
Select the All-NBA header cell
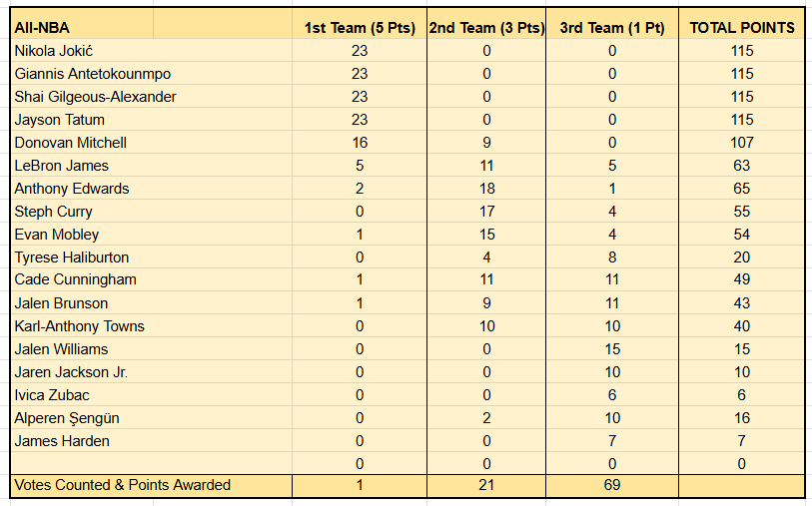[x=82, y=27]
